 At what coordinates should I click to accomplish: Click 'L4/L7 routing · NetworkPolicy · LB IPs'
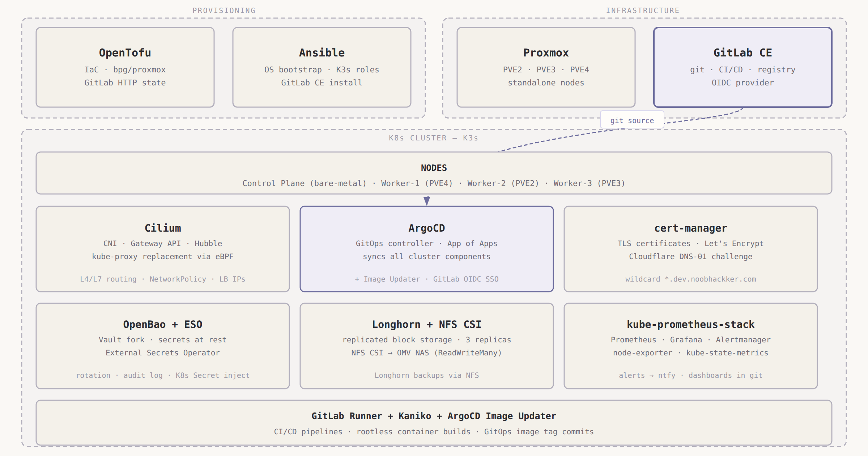163,279
